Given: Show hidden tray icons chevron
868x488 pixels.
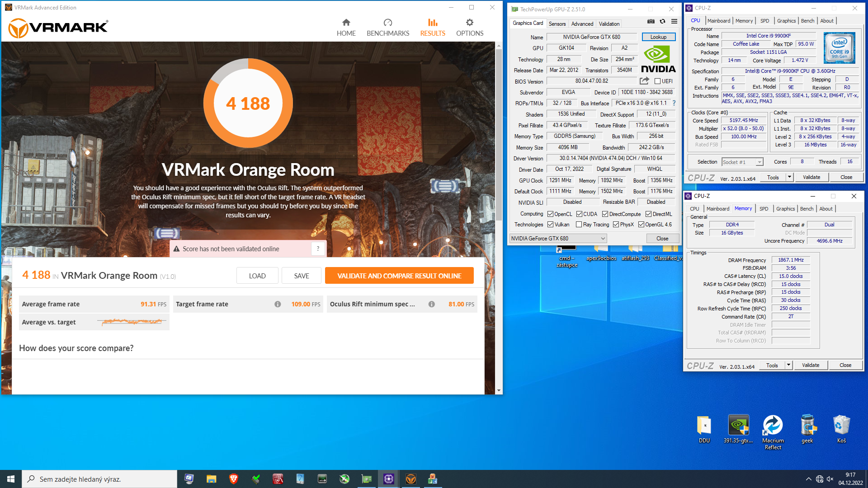Looking at the screenshot, I should click(x=808, y=479).
